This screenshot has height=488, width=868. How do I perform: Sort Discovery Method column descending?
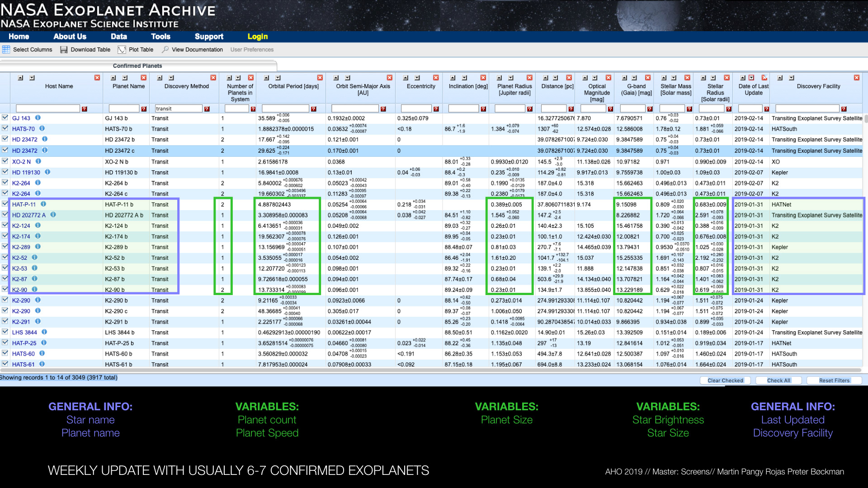coord(171,78)
